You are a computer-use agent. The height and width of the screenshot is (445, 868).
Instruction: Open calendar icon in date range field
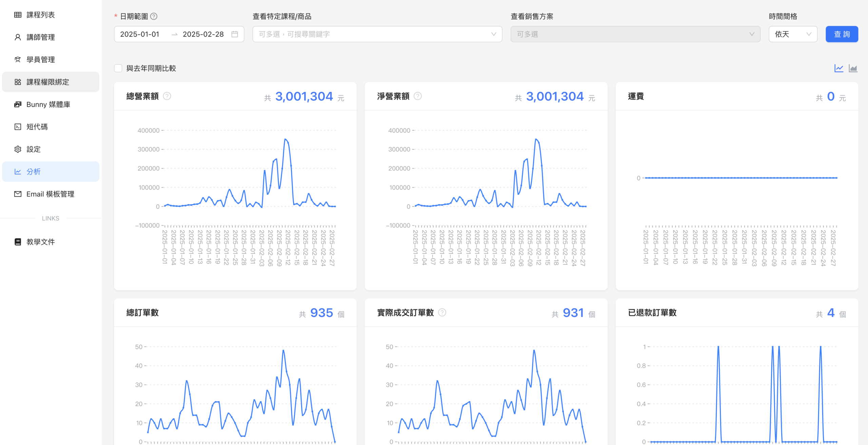pos(235,34)
